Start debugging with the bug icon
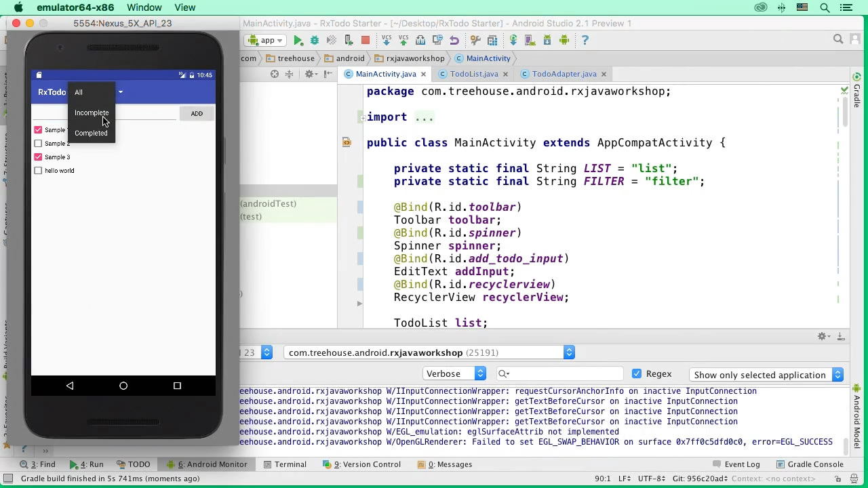This screenshot has height=488, width=868. (x=315, y=40)
